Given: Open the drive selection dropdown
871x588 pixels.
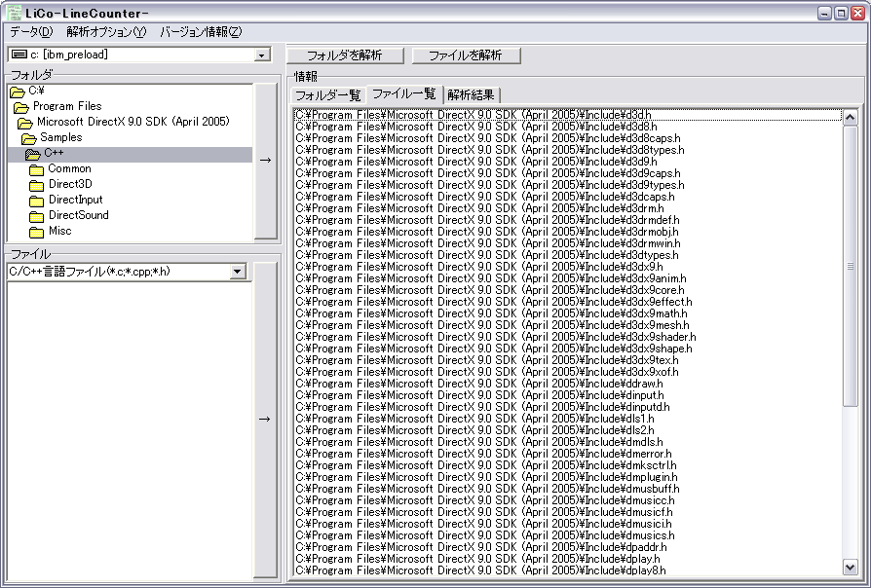Looking at the screenshot, I should click(x=261, y=55).
